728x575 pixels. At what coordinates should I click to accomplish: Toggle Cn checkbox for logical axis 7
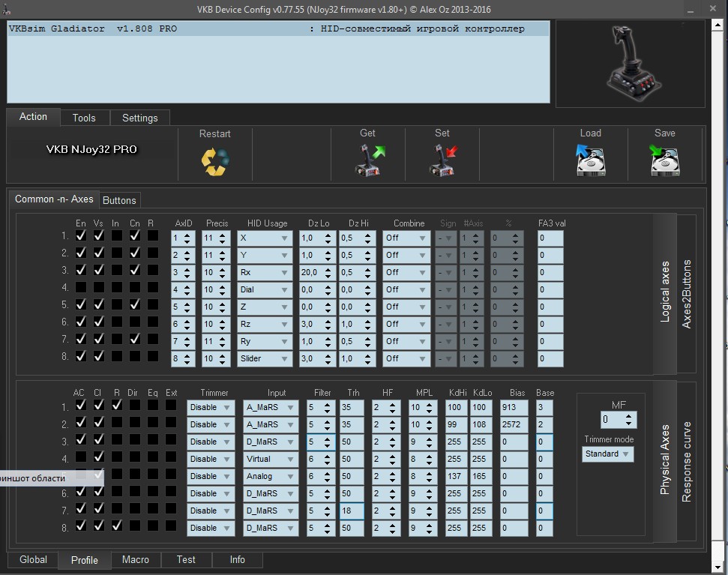135,339
